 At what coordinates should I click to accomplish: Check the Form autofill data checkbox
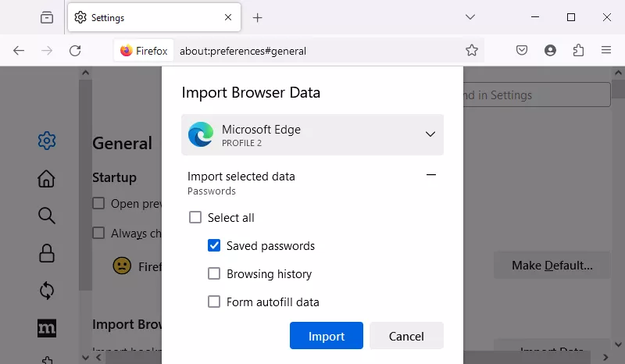tap(214, 302)
